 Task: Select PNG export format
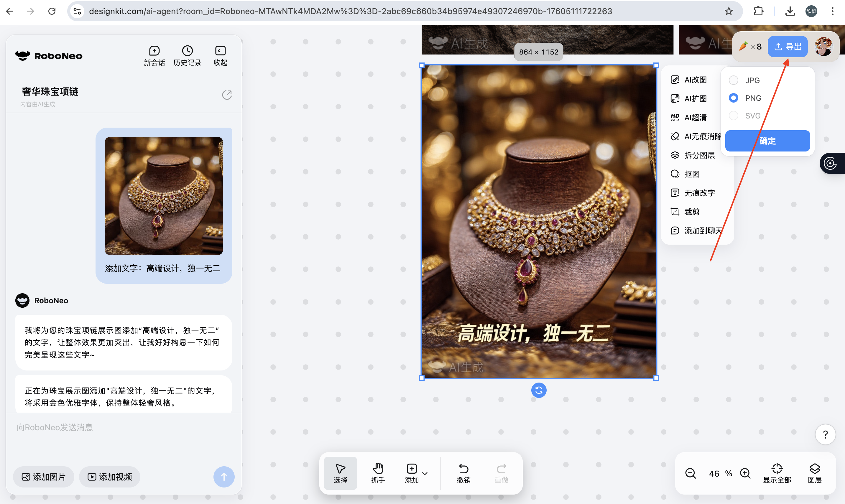(x=734, y=98)
